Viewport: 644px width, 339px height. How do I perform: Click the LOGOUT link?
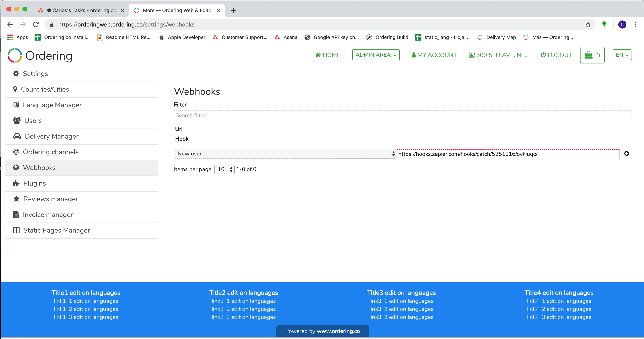tap(556, 55)
